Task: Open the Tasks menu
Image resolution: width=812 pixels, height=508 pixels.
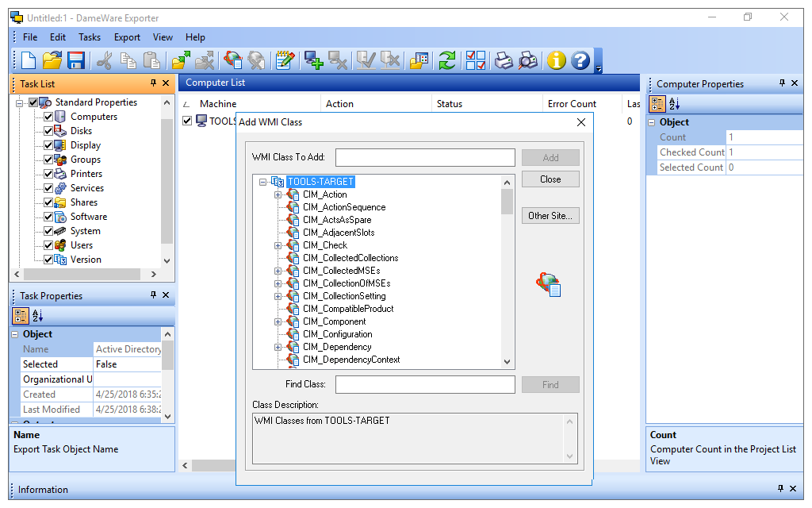Action: tap(89, 37)
